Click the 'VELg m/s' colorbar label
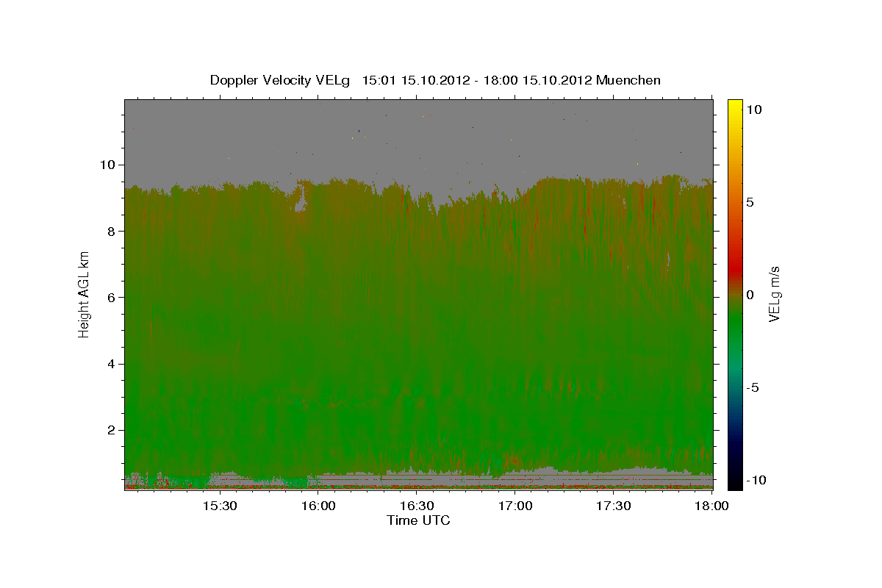 pos(774,294)
